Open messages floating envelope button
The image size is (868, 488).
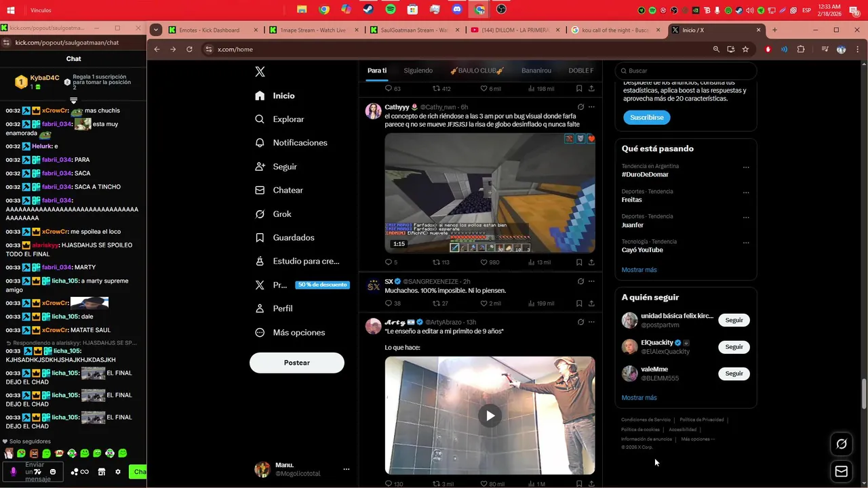[842, 472]
